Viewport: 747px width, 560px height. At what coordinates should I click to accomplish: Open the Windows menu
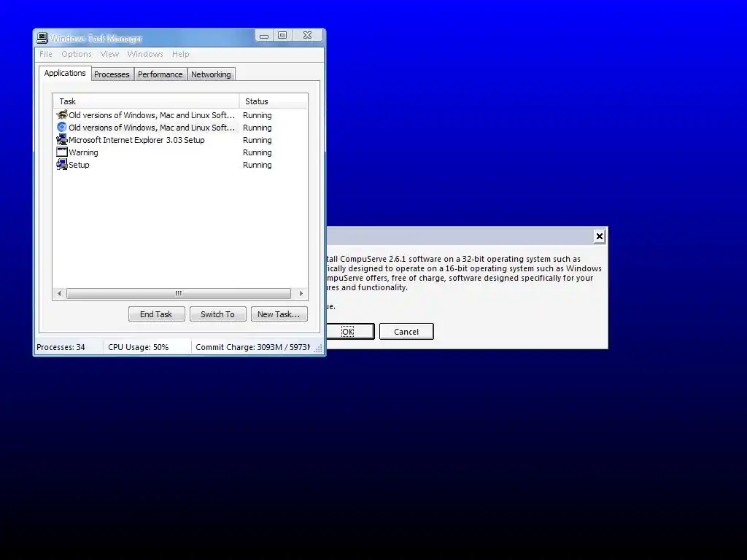pos(145,54)
